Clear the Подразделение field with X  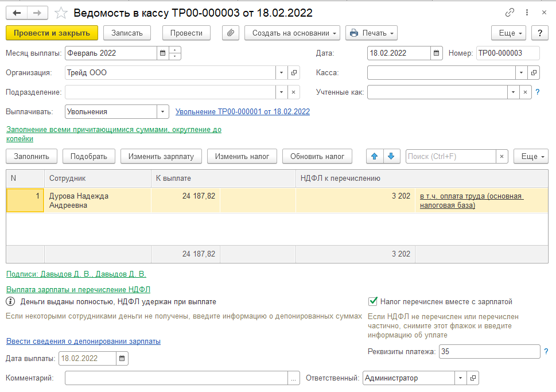tap(294, 92)
